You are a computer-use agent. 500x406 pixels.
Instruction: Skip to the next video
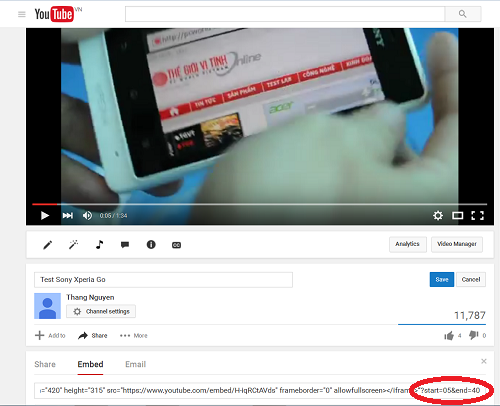[x=67, y=216]
